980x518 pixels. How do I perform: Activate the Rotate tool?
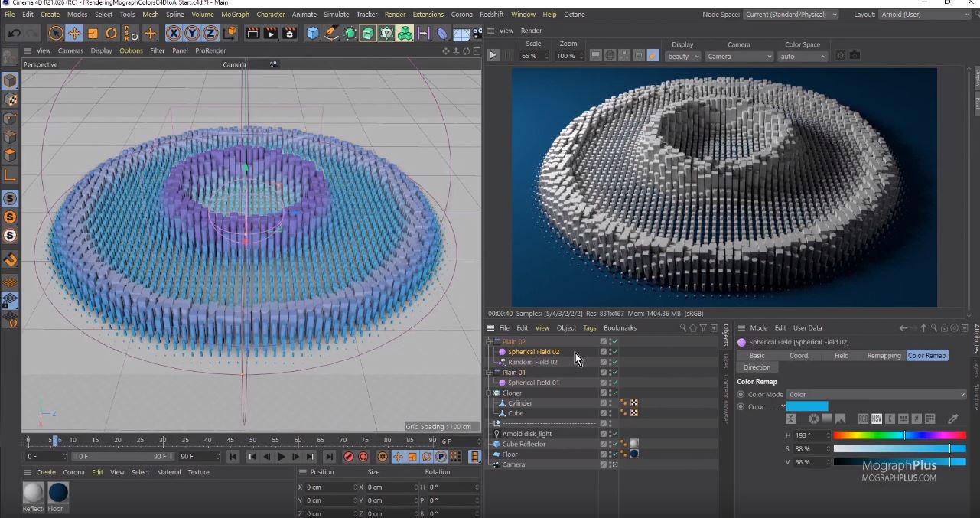[x=111, y=33]
